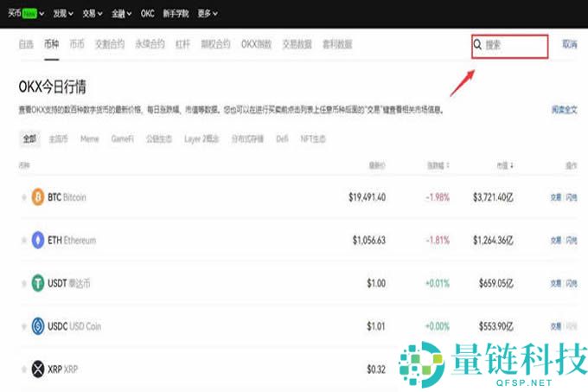The width and height of the screenshot is (588, 392).
Task: Click 取消 next to the search box
Action: [x=570, y=44]
